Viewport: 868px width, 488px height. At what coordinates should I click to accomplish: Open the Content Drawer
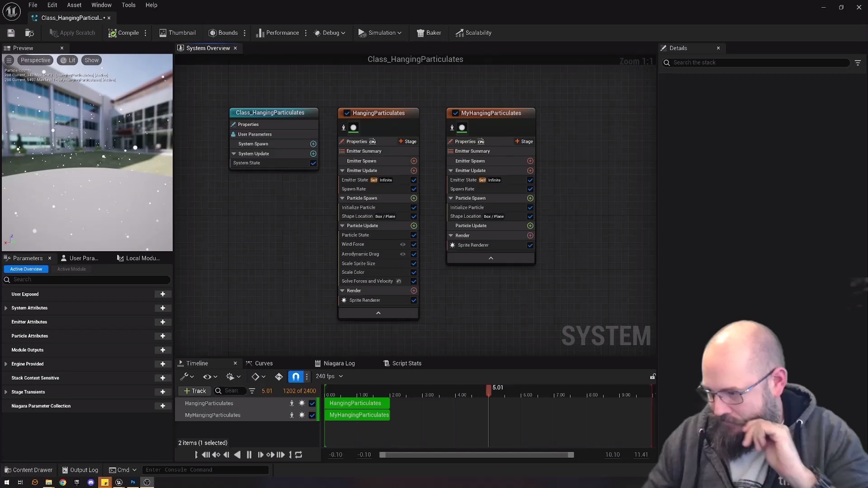click(x=28, y=470)
